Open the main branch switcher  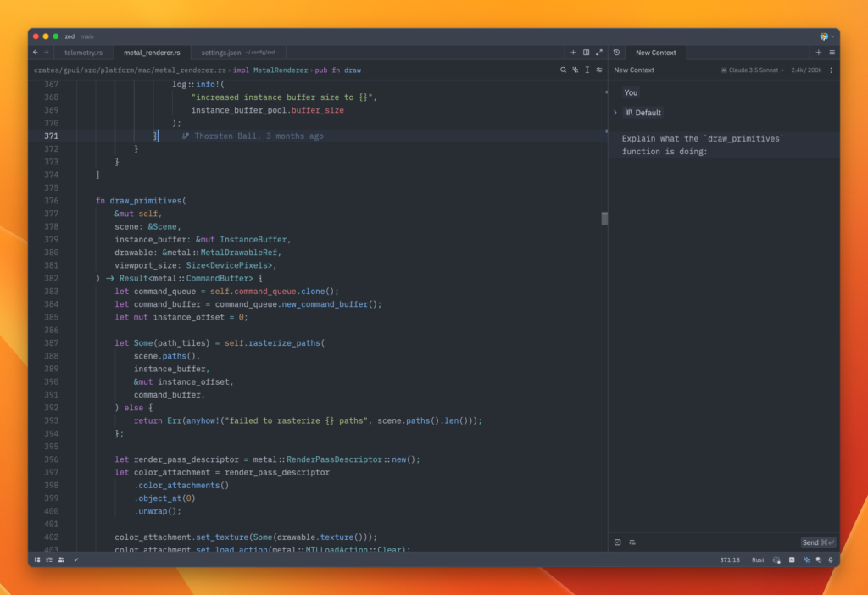87,36
